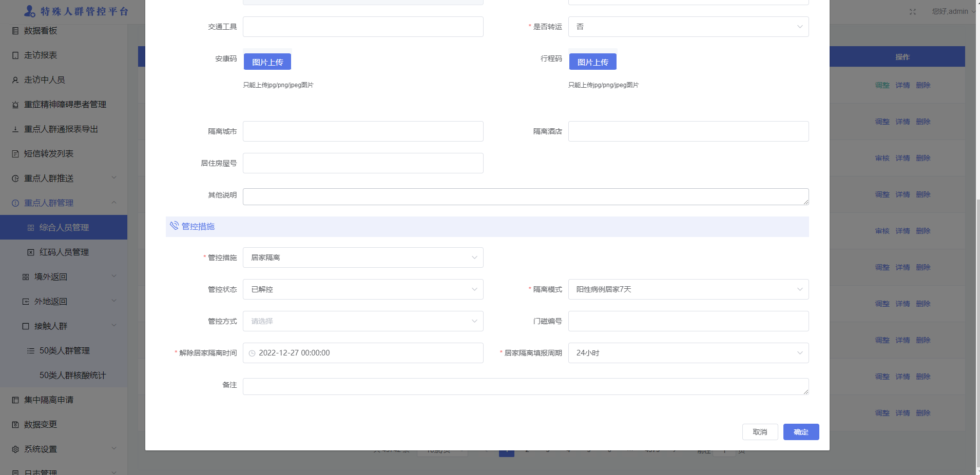Open the admin user dropdown
Image resolution: width=980 pixels, height=475 pixels.
953,11
